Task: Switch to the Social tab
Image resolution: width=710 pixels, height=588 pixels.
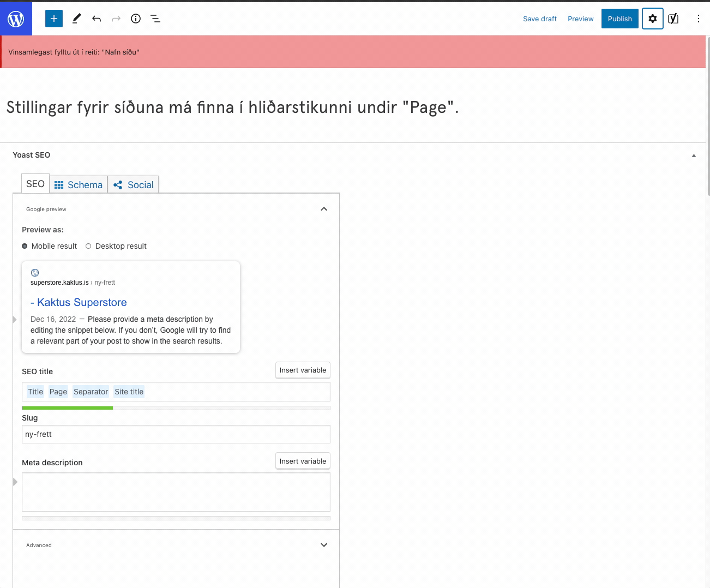Action: pyautogui.click(x=133, y=185)
